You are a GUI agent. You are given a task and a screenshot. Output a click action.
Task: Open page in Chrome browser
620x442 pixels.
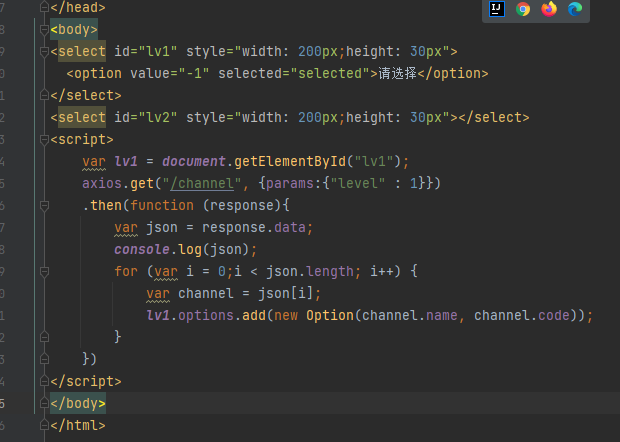[x=523, y=9]
